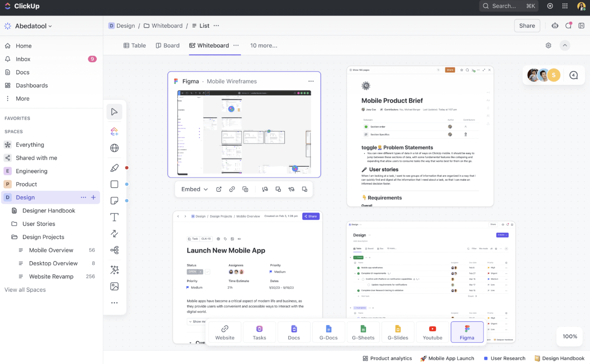Click the Youtube embed option
The image size is (590, 364).
pos(432,332)
